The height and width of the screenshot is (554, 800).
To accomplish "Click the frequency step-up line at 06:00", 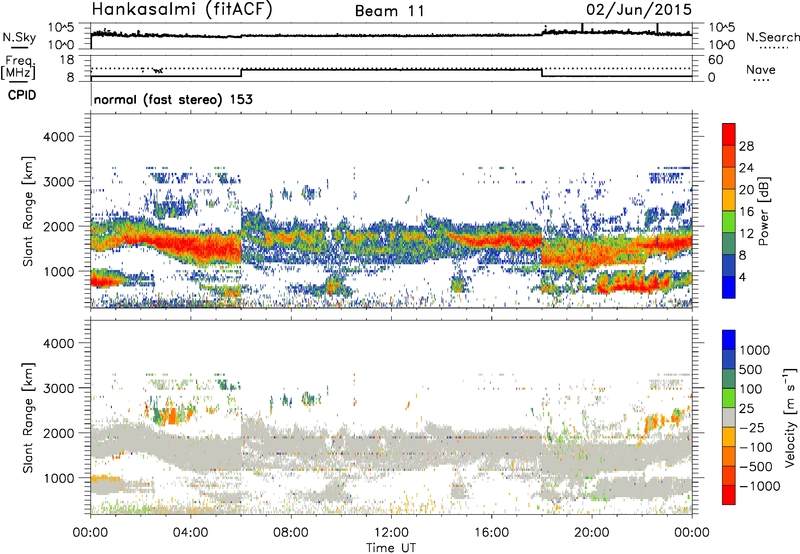I will coord(241,72).
